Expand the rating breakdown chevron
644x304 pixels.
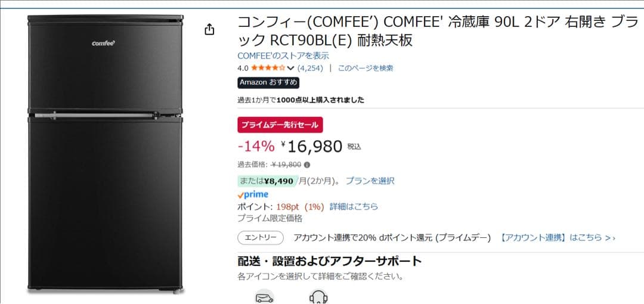[291, 68]
